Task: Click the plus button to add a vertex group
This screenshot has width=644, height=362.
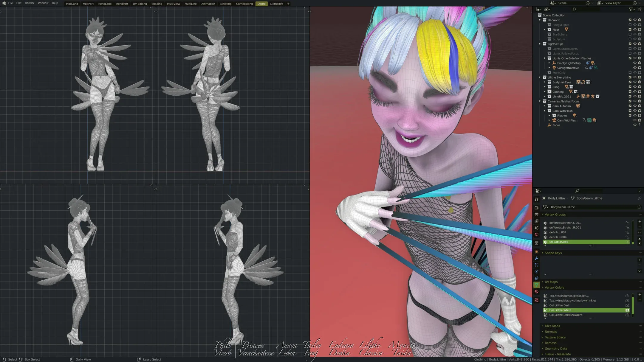Action: point(640,221)
